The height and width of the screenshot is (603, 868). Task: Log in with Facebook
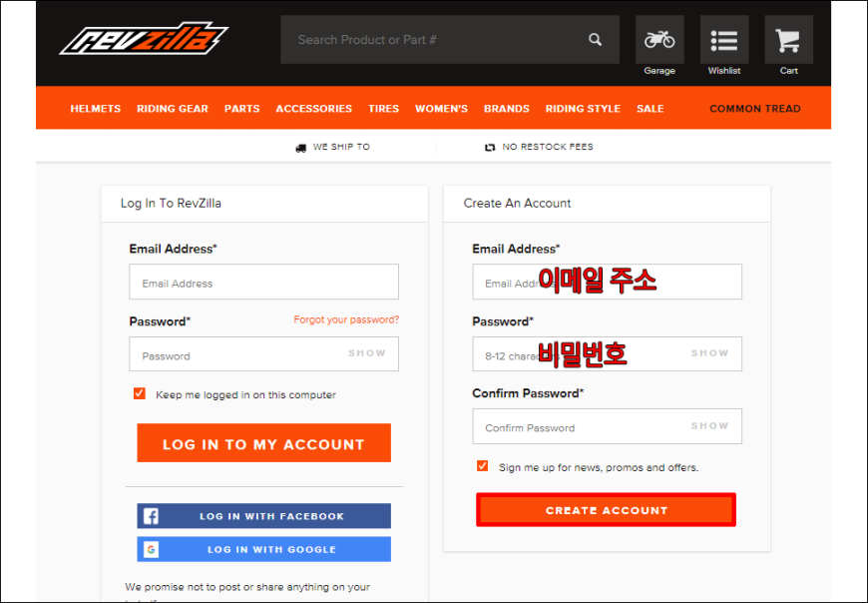(264, 516)
